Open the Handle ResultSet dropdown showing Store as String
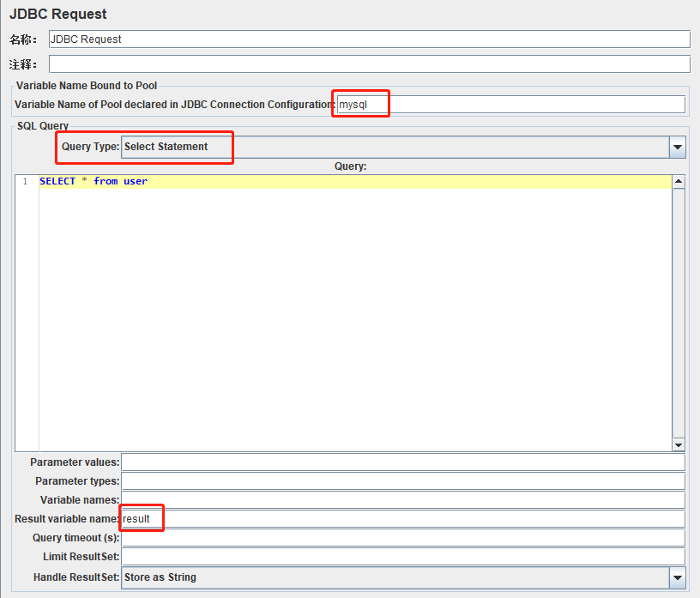The width and height of the screenshot is (700, 598). [403, 577]
